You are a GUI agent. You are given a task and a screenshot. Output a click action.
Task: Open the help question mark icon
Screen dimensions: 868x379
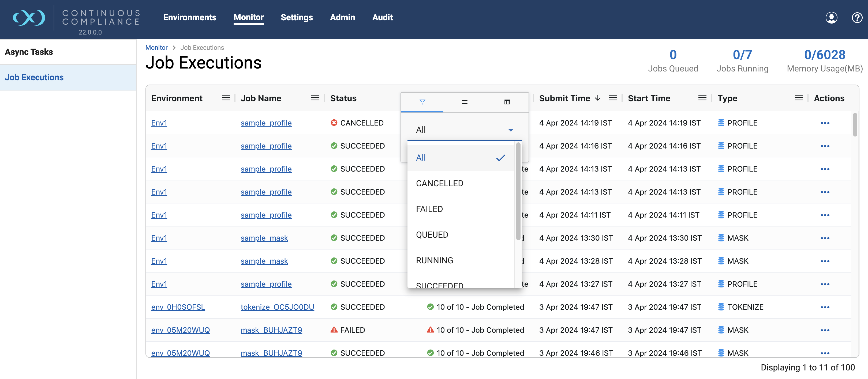pos(857,17)
